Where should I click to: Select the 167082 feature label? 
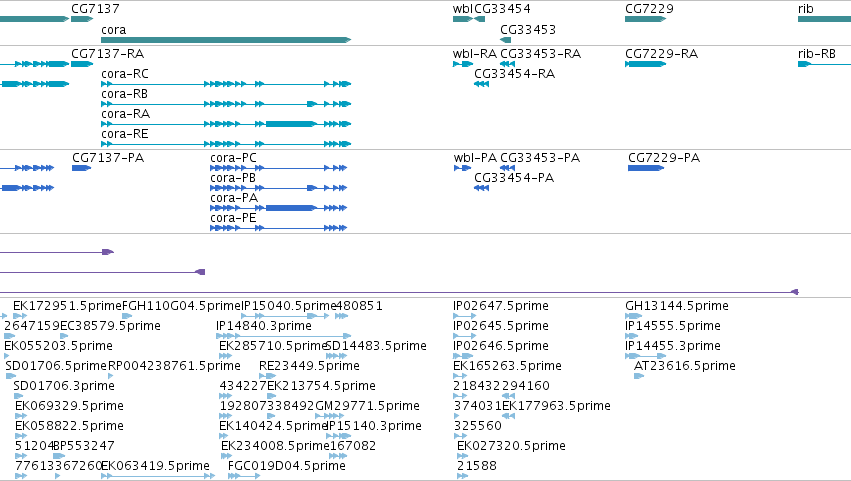[x=352, y=446]
